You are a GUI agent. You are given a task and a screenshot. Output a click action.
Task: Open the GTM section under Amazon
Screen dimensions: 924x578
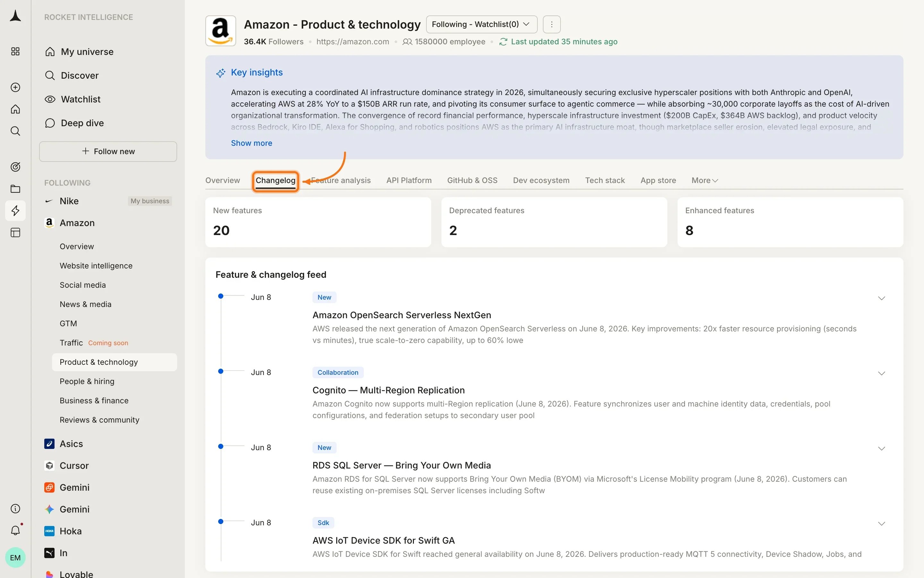point(68,323)
